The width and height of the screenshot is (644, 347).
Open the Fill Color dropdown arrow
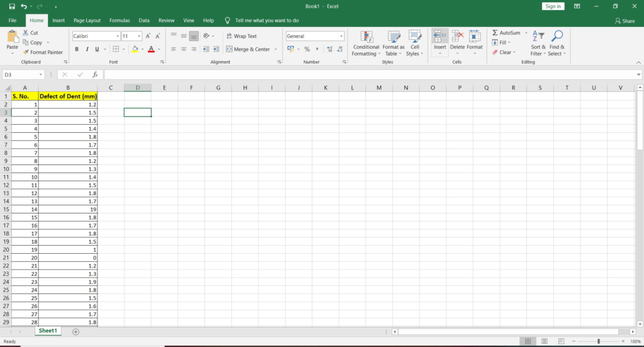[x=143, y=49]
